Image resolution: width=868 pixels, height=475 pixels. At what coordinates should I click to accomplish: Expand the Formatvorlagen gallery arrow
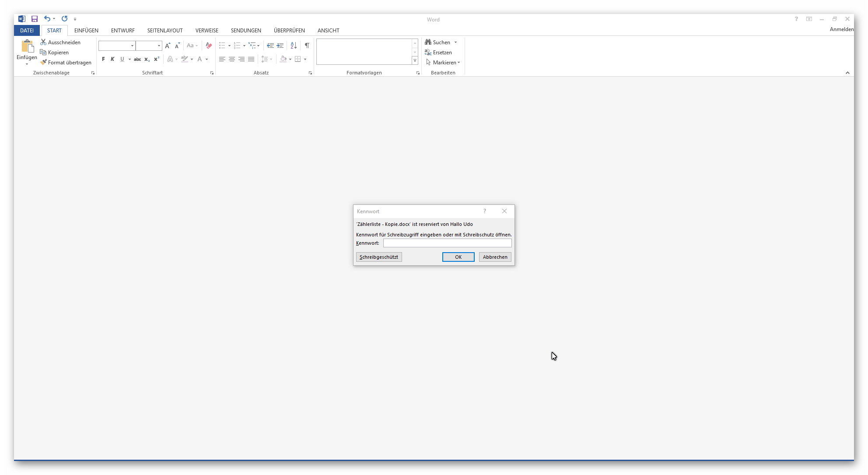tap(415, 61)
